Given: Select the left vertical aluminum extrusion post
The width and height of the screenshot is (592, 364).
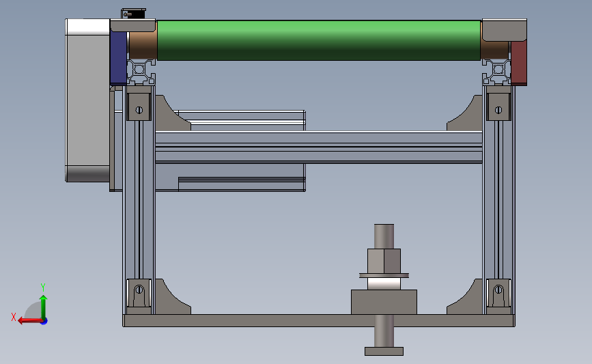Looking at the screenshot, I should coord(139,200).
